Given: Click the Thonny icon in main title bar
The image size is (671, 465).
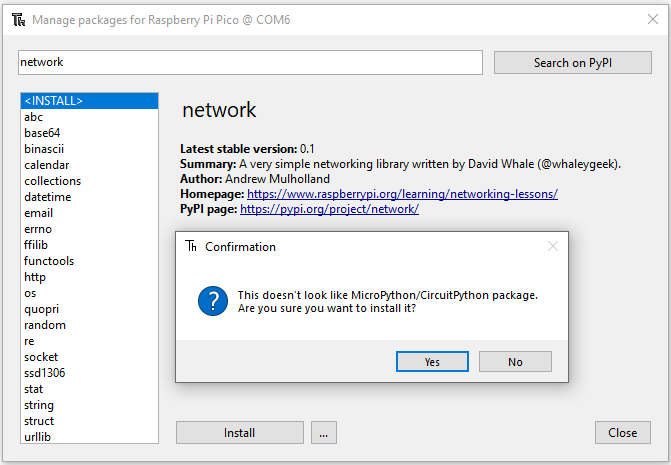Looking at the screenshot, I should (18, 19).
